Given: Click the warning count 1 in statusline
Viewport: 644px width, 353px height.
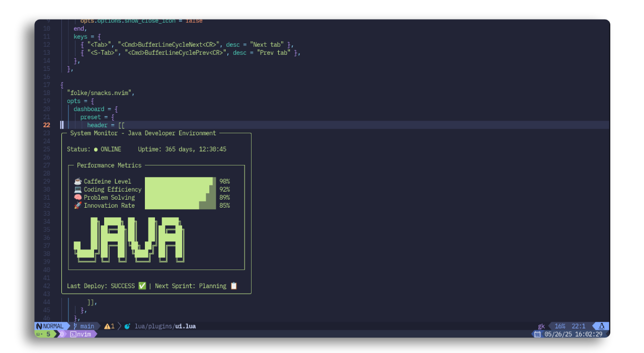Looking at the screenshot, I should tap(113, 326).
